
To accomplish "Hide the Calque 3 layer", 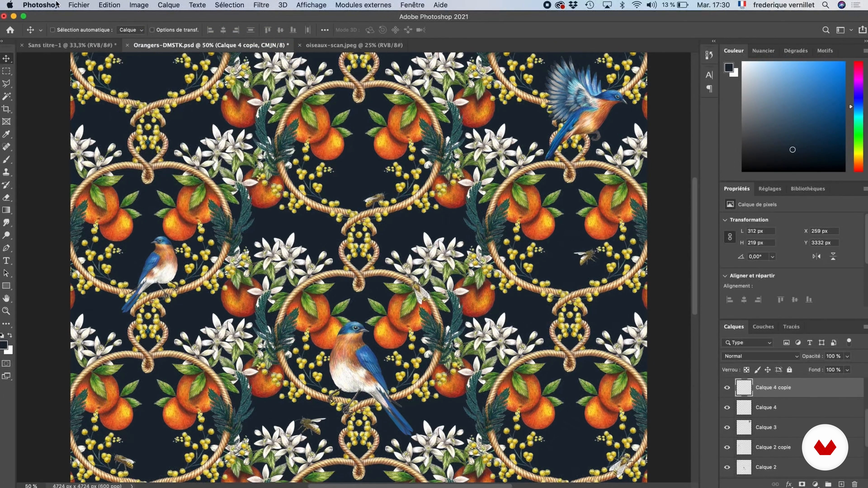I will click(x=727, y=427).
